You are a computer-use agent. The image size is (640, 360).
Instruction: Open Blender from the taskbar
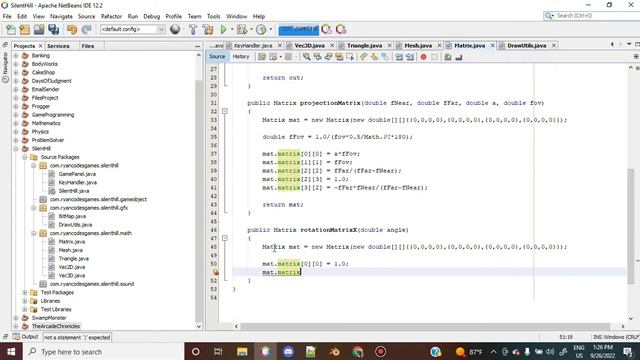pyautogui.click(x=335, y=351)
